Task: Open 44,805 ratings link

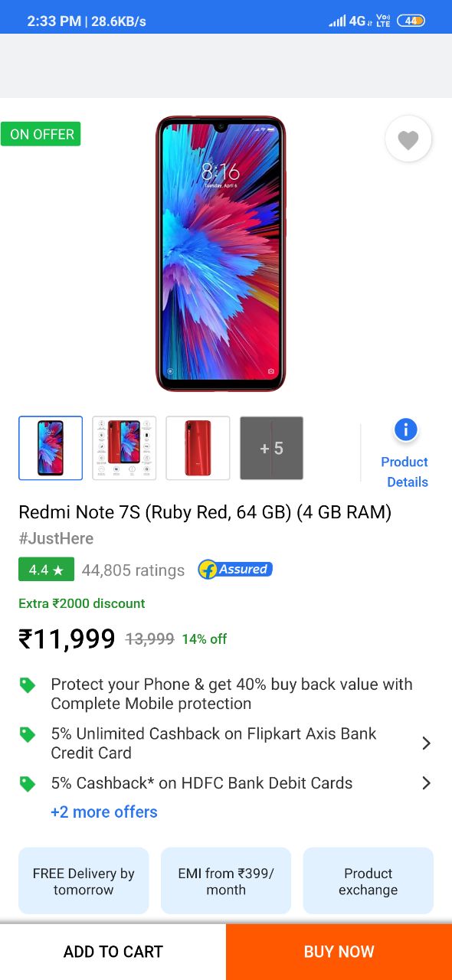Action: (133, 570)
